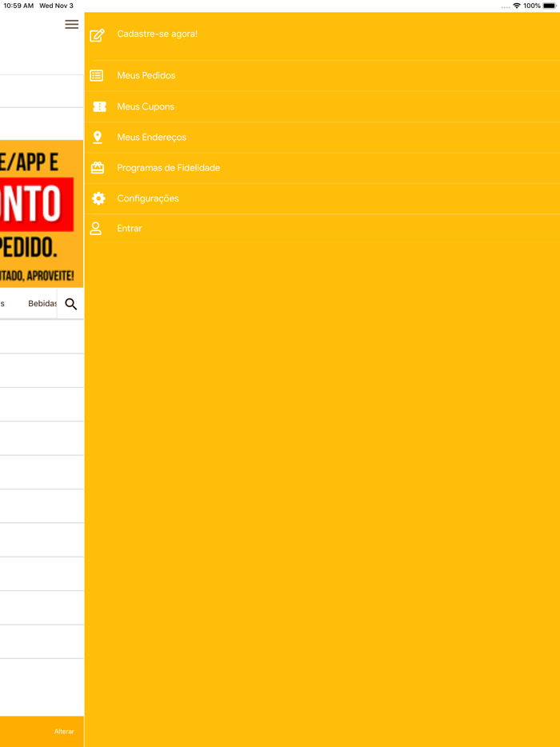The image size is (560, 747).
Task: Tap the gift icon beside Programas de Fidelidade
Action: click(98, 168)
